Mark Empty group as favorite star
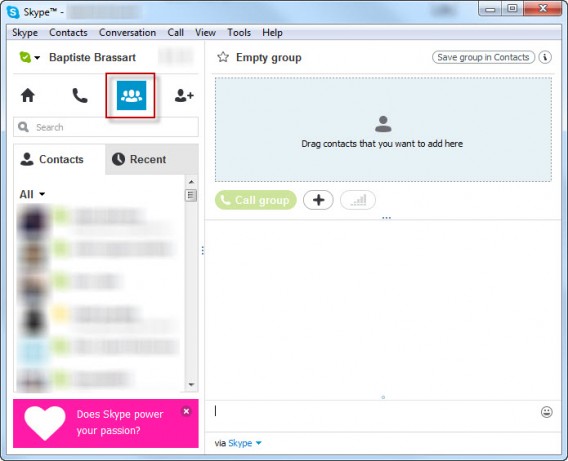Viewport: 568px width, 461px height. click(x=223, y=57)
